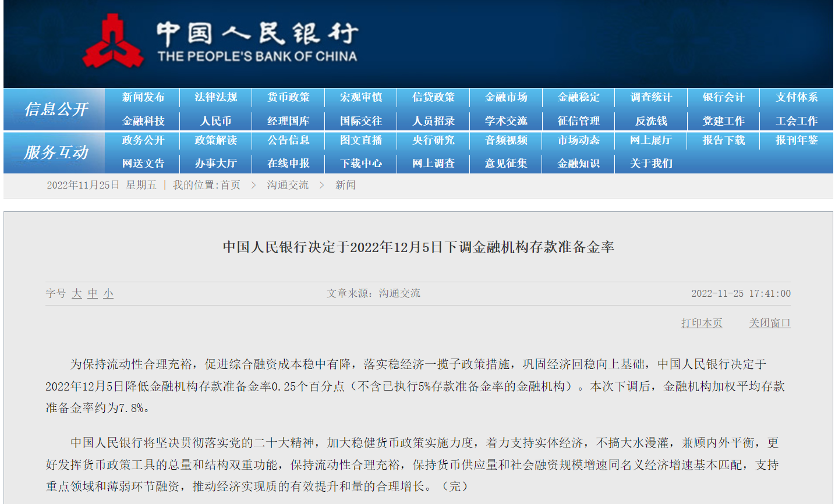Open 公告信息 section
This screenshot has height=504, width=835.
pos(288,140)
